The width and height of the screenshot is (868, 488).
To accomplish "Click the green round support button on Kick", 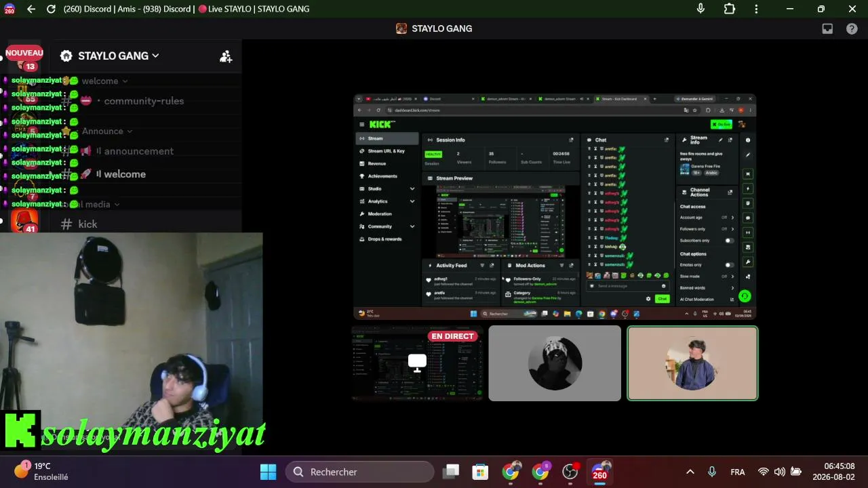I will pos(745,296).
